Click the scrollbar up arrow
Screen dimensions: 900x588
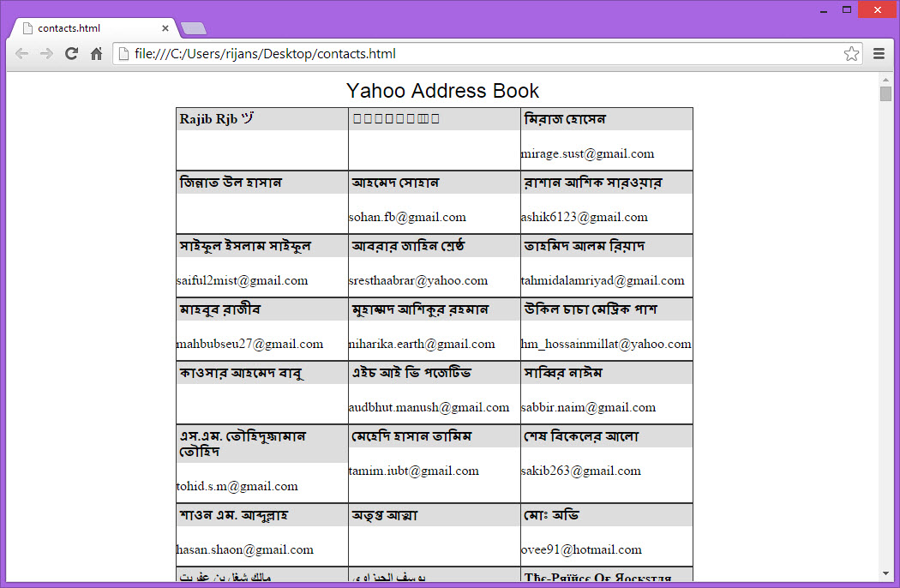pos(886,78)
